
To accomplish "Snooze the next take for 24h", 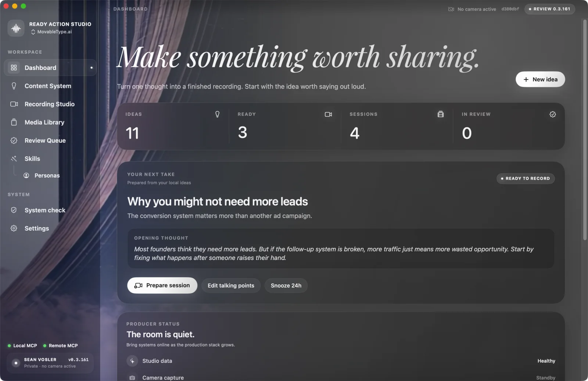I will click(286, 286).
